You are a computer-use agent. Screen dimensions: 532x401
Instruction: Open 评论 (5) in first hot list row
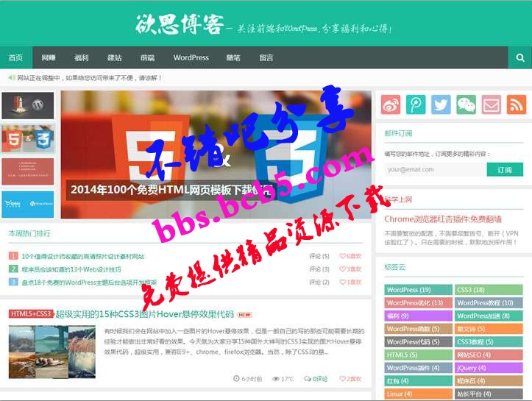click(x=319, y=256)
